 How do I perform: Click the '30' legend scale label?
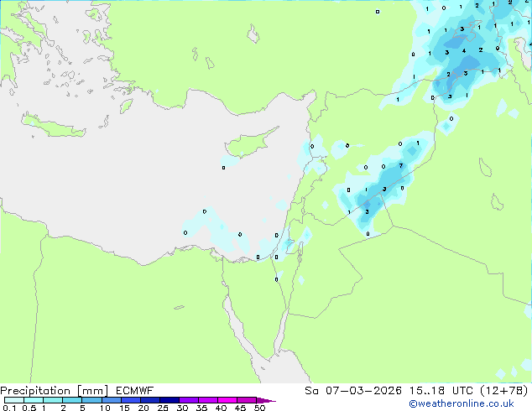182,408
